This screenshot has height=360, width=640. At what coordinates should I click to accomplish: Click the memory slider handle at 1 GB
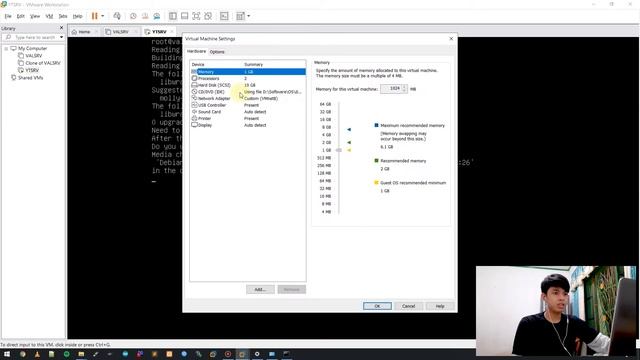339,150
